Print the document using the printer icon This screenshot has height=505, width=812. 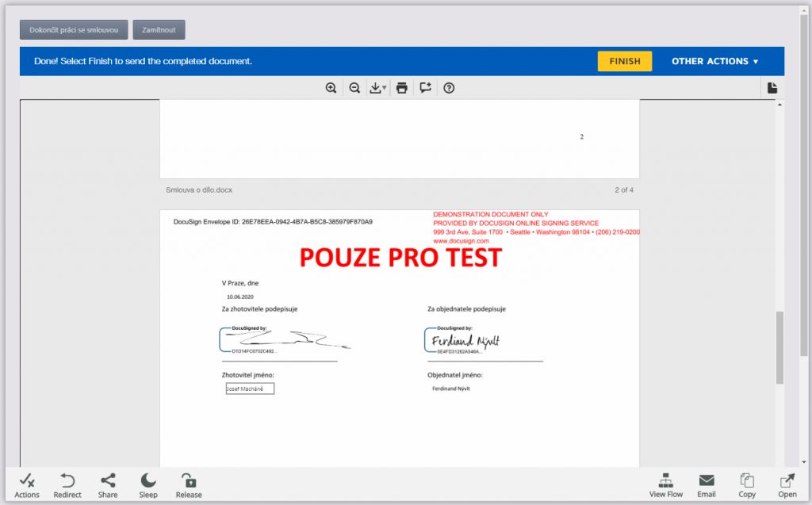point(402,88)
